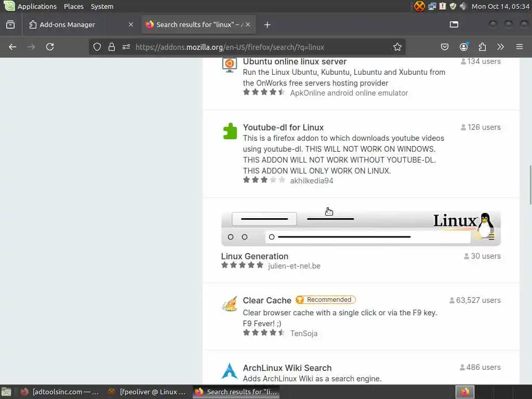Open the network connection tray icon

point(432,6)
